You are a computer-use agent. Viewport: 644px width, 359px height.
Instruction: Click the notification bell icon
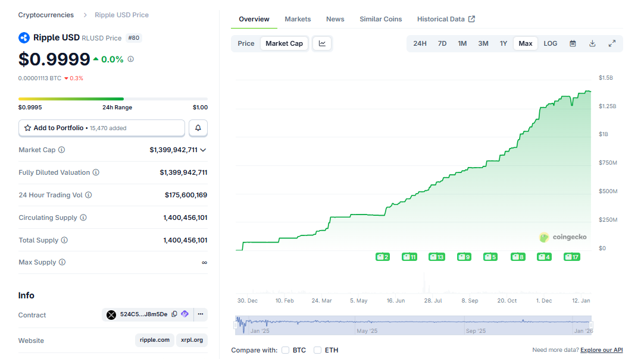click(x=198, y=128)
